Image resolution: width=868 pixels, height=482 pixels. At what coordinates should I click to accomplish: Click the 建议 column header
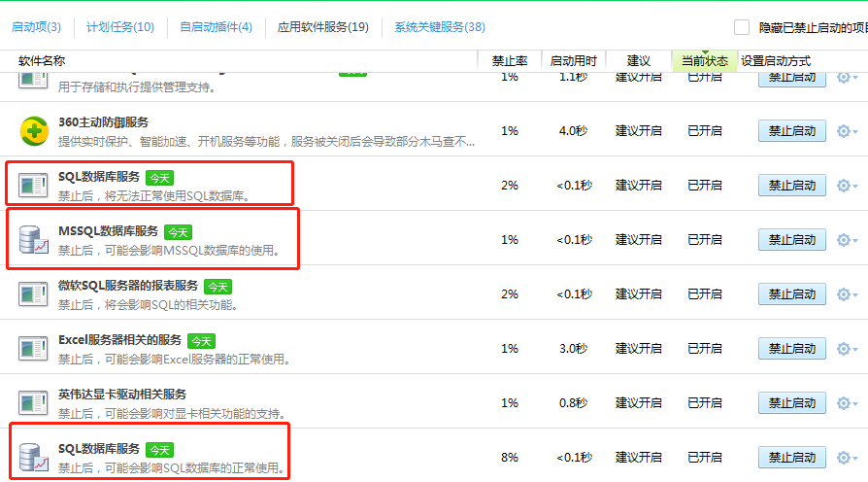pyautogui.click(x=638, y=61)
